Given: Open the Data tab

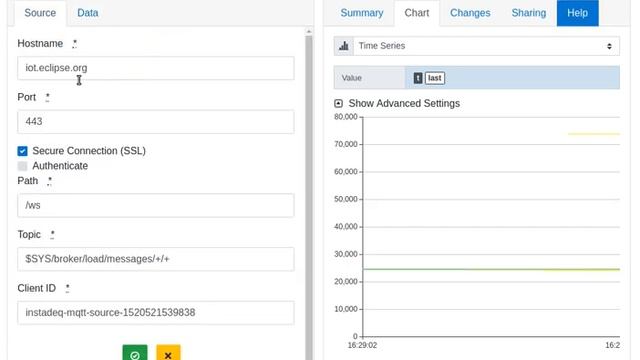Looking at the screenshot, I should 88,13.
